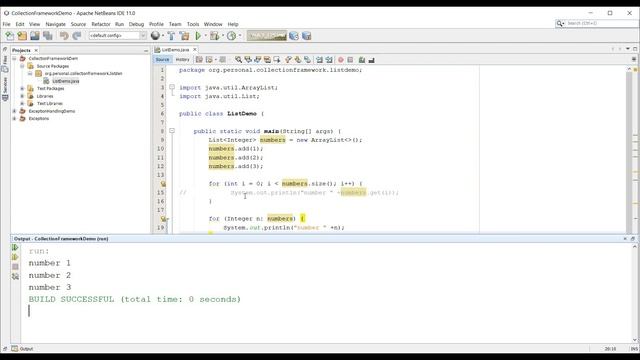Collapse the CollectionFrameworkDemo project node

(x=15, y=58)
